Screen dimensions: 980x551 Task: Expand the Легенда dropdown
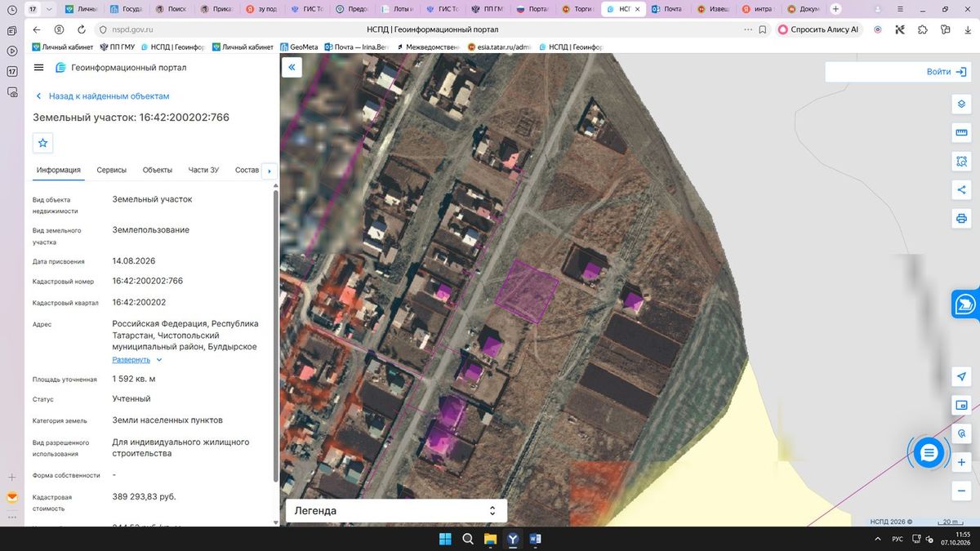click(x=396, y=511)
